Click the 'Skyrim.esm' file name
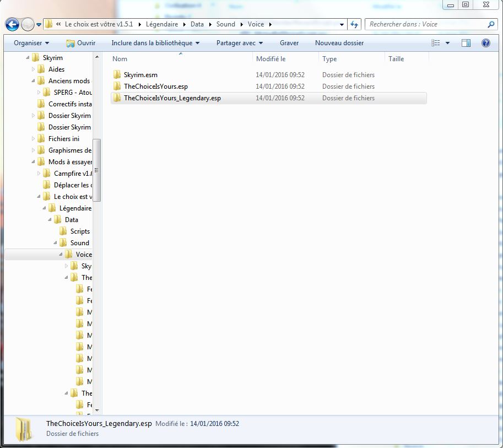503x448 pixels. click(140, 75)
